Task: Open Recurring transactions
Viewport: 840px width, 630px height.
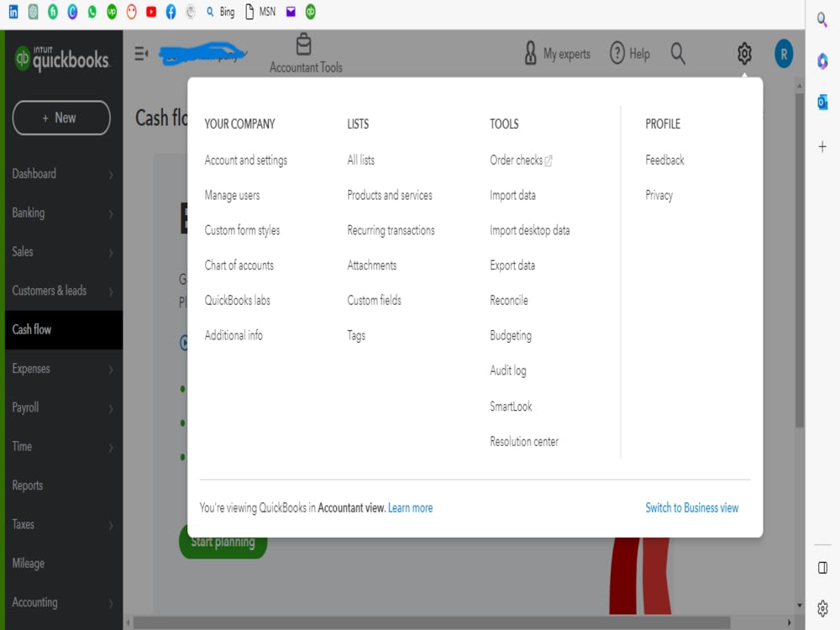Action: [391, 230]
